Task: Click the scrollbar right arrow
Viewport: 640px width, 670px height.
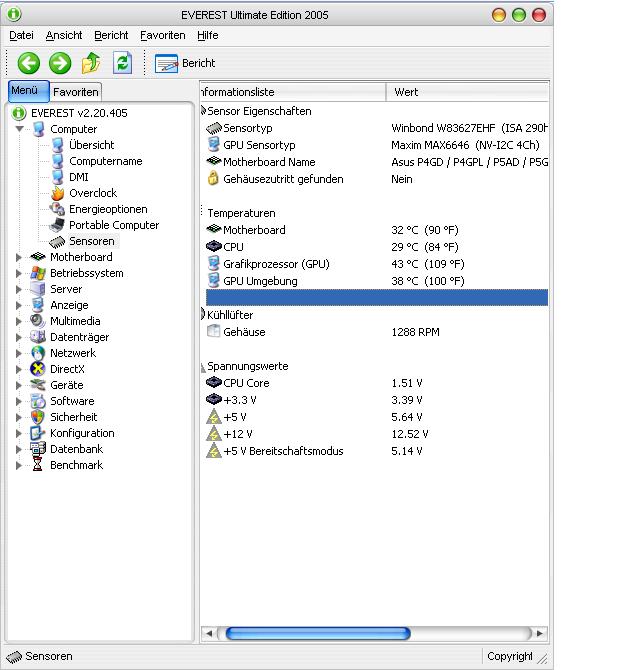Action: (x=540, y=633)
